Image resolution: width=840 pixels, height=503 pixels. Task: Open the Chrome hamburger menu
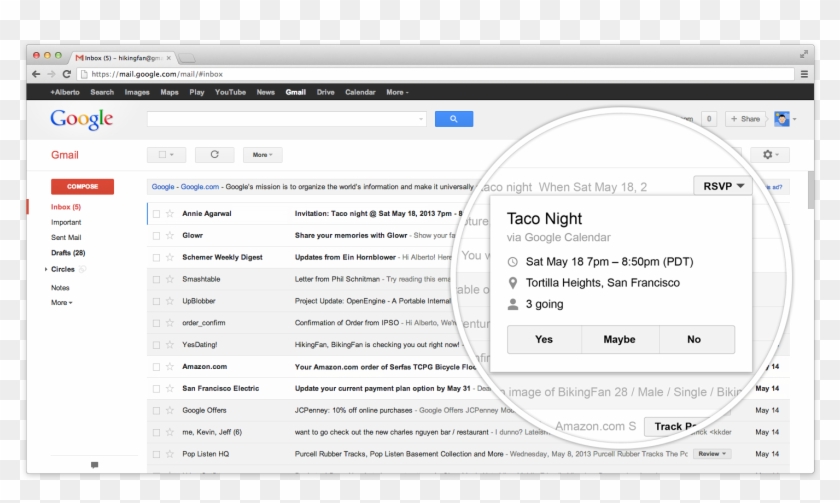pyautogui.click(x=804, y=74)
